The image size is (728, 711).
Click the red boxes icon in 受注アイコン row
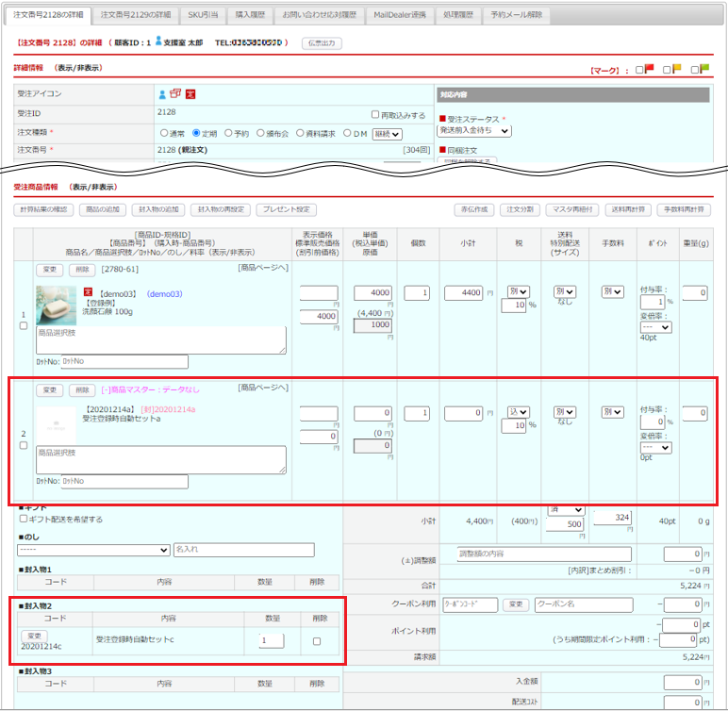175,94
